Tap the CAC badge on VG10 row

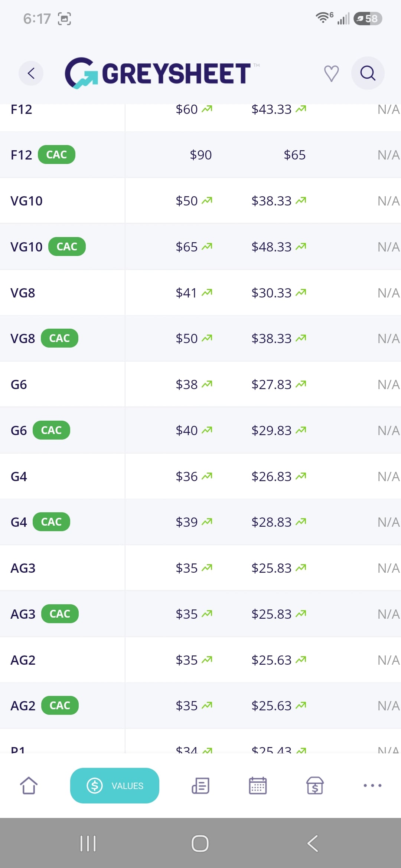(x=67, y=247)
